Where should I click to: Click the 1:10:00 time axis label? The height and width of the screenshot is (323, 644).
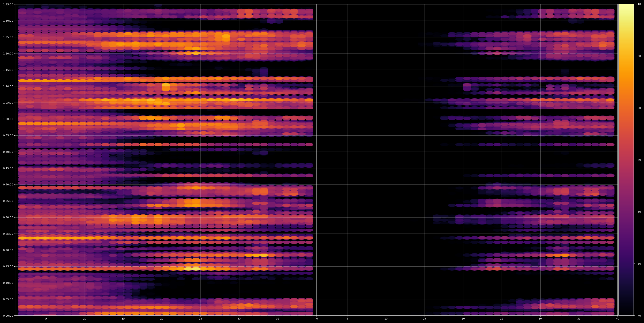tap(8, 86)
